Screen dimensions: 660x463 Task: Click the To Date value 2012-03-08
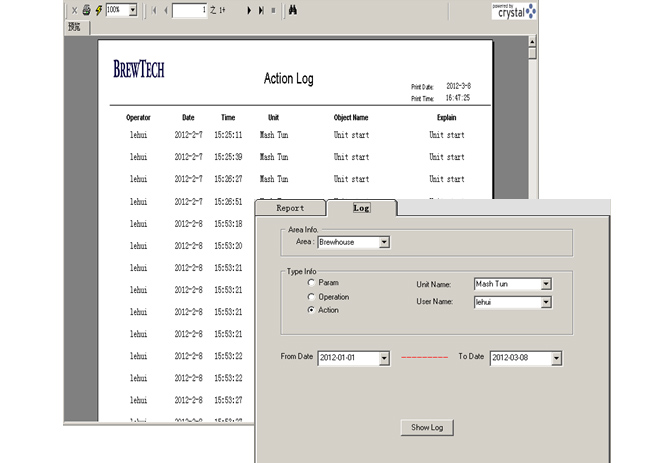point(510,358)
